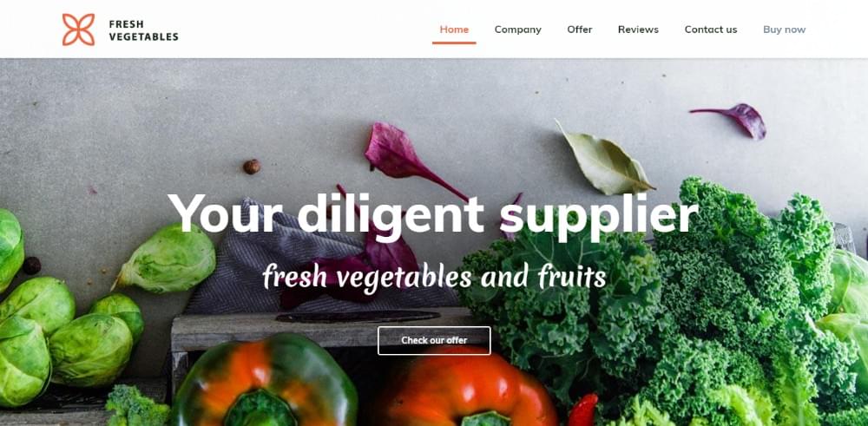The image size is (868, 426).
Task: Click the orange-green bell pepper at bottom
Action: (x=266, y=382)
